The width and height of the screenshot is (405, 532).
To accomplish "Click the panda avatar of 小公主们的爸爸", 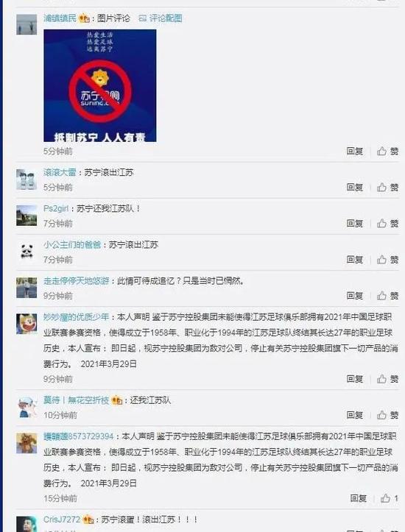I will (x=27, y=252).
